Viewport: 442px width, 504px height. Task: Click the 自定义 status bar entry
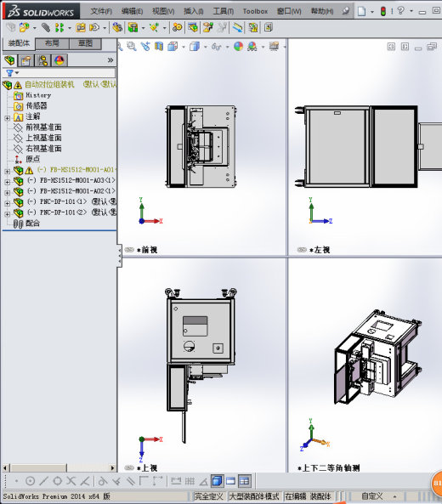click(372, 496)
